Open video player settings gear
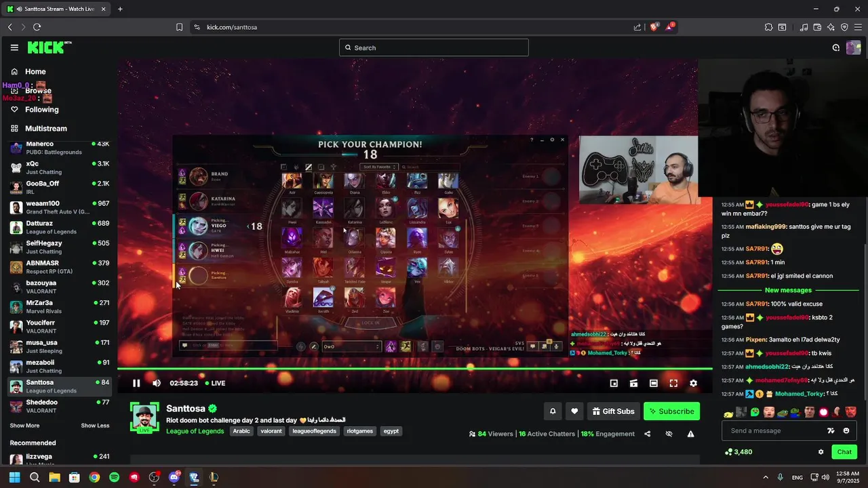The height and width of the screenshot is (488, 868). (693, 383)
